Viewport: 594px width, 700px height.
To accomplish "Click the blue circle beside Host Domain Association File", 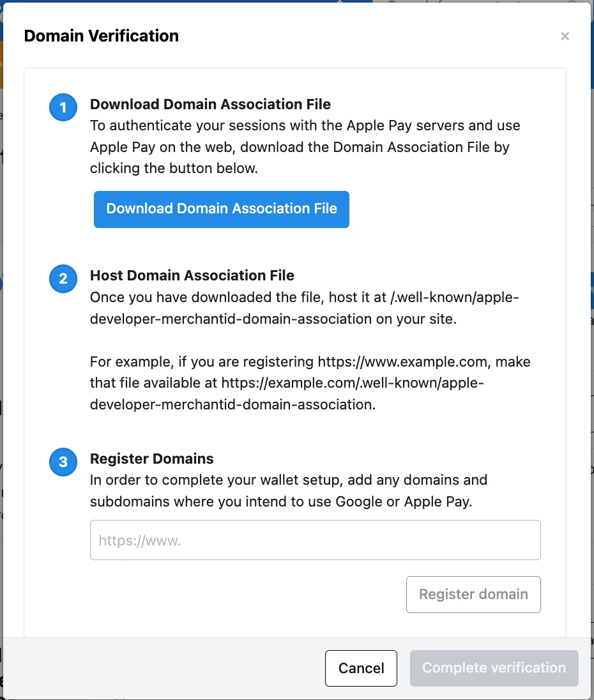I will pyautogui.click(x=63, y=278).
